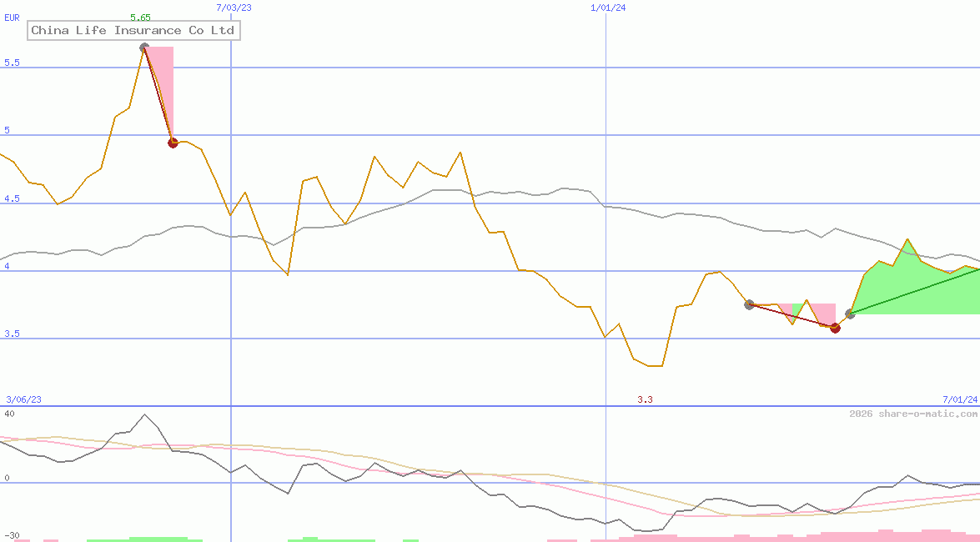
Task: Click the 3.3 low price label
Action: (645, 400)
